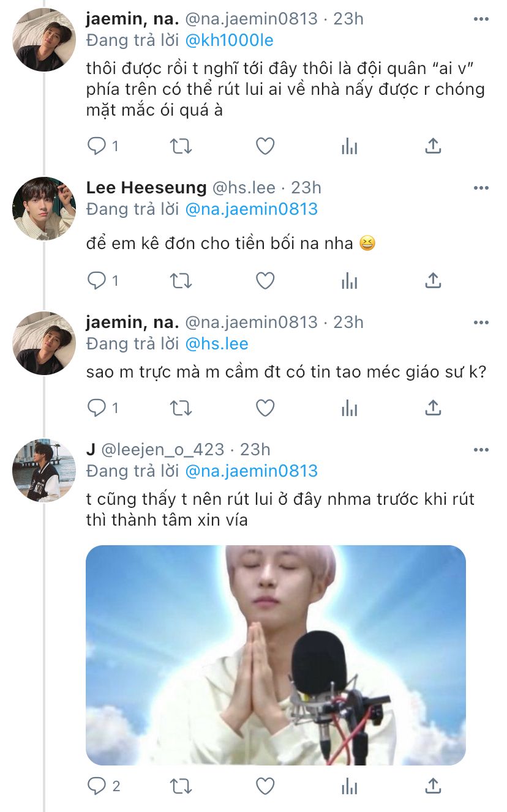Open the @kh1000le mention link
Screen dimensions: 507x812
pos(229,41)
